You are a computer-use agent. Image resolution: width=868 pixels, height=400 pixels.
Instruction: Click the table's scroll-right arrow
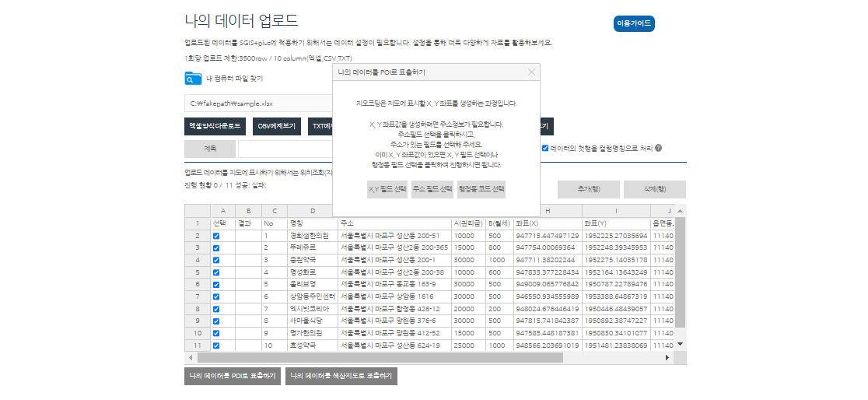point(667,357)
